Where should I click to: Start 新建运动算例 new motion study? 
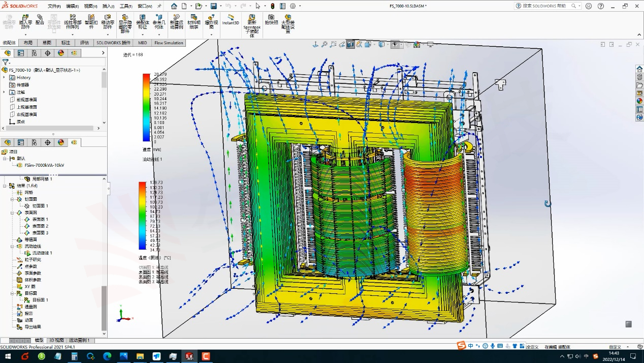click(x=177, y=22)
